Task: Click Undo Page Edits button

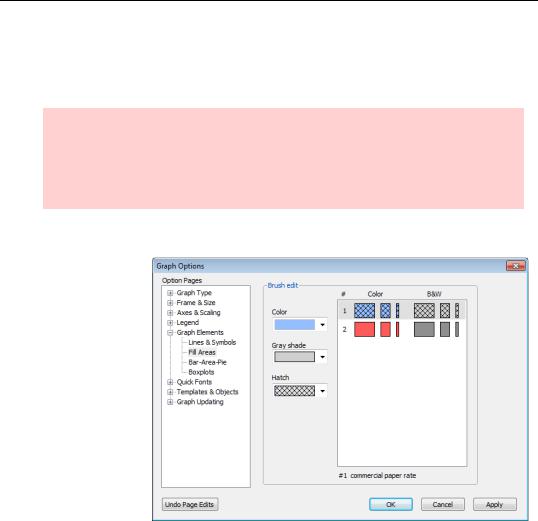Action: pyautogui.click(x=190, y=505)
